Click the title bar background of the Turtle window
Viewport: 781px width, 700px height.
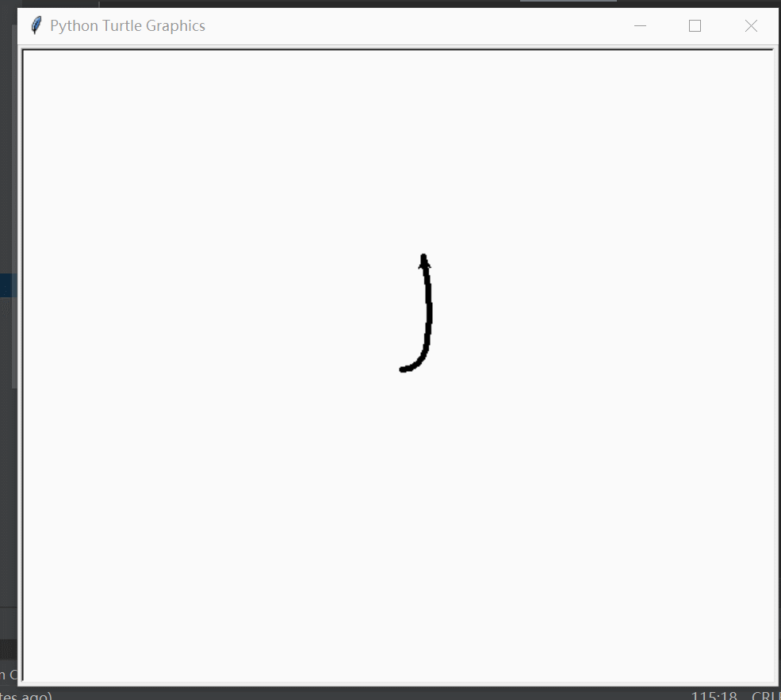point(396,25)
